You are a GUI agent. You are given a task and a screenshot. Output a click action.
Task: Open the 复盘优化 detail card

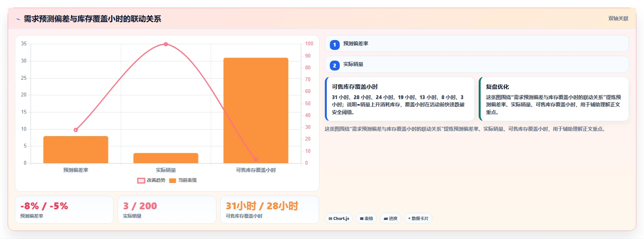click(x=554, y=99)
